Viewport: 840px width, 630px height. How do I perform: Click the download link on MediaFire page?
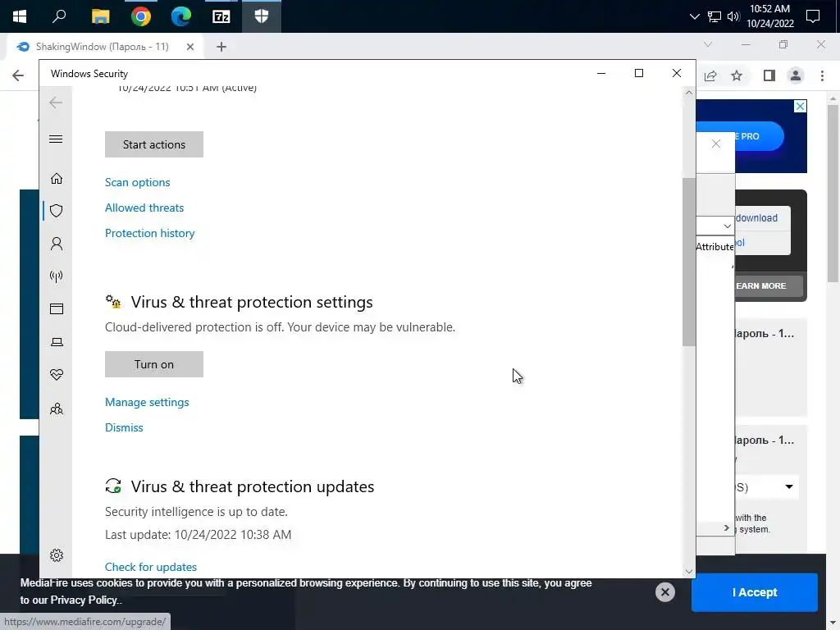756,218
